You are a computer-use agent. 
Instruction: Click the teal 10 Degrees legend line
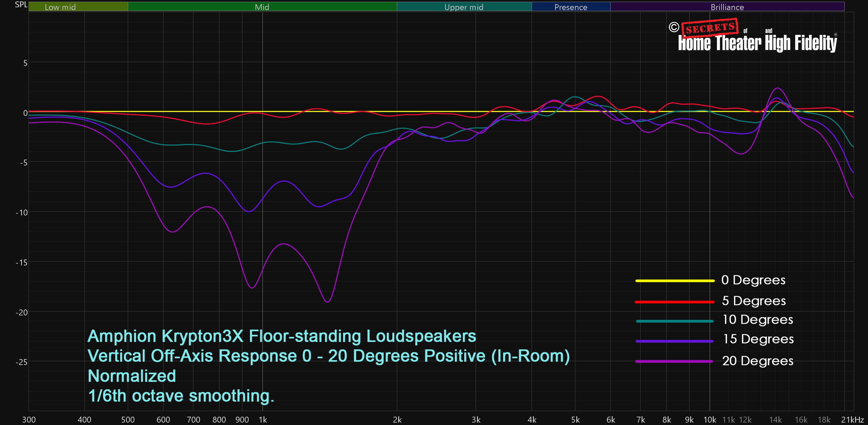click(675, 321)
